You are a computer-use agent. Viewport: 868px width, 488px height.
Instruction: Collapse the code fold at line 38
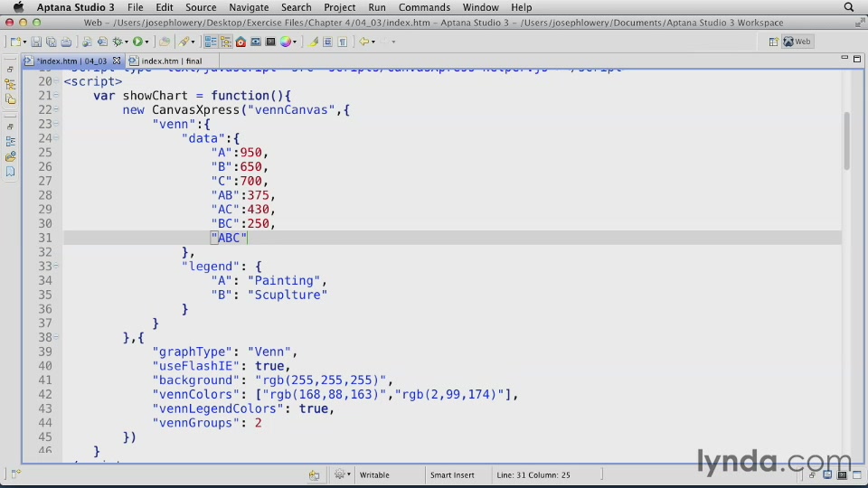[56, 337]
